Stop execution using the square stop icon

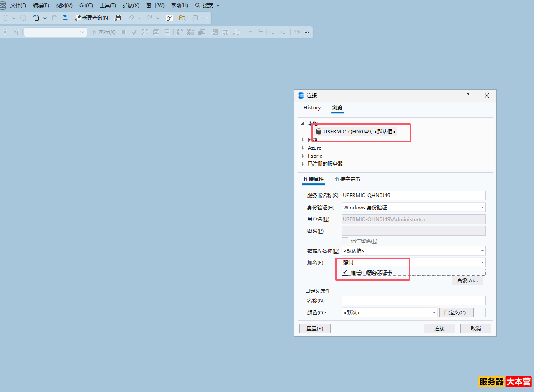coord(124,32)
